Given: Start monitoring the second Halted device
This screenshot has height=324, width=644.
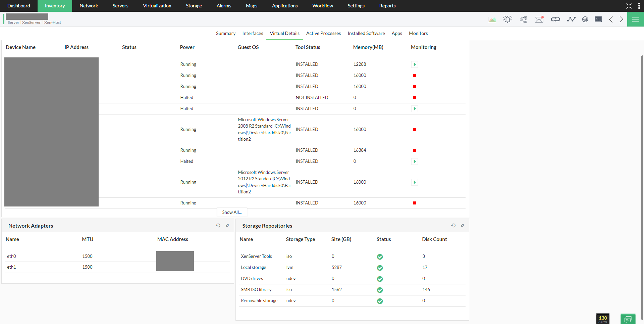Looking at the screenshot, I should [x=415, y=108].
